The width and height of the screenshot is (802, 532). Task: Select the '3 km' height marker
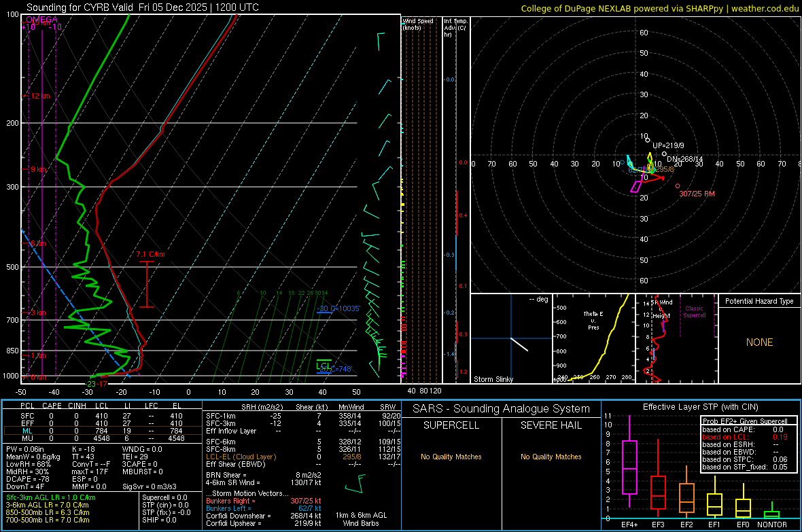coord(38,313)
